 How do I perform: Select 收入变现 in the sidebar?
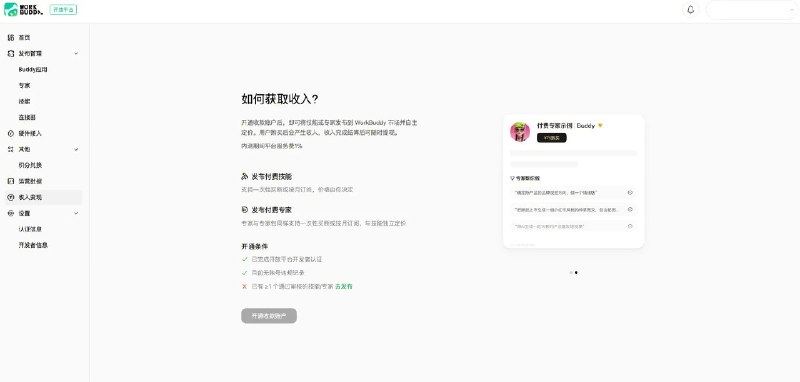[43, 197]
